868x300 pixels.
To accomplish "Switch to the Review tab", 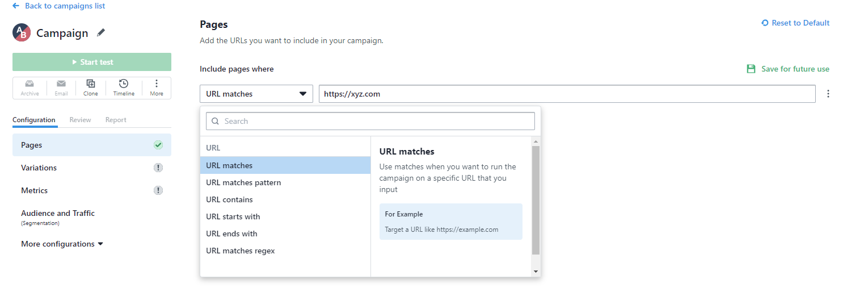I will pos(80,120).
